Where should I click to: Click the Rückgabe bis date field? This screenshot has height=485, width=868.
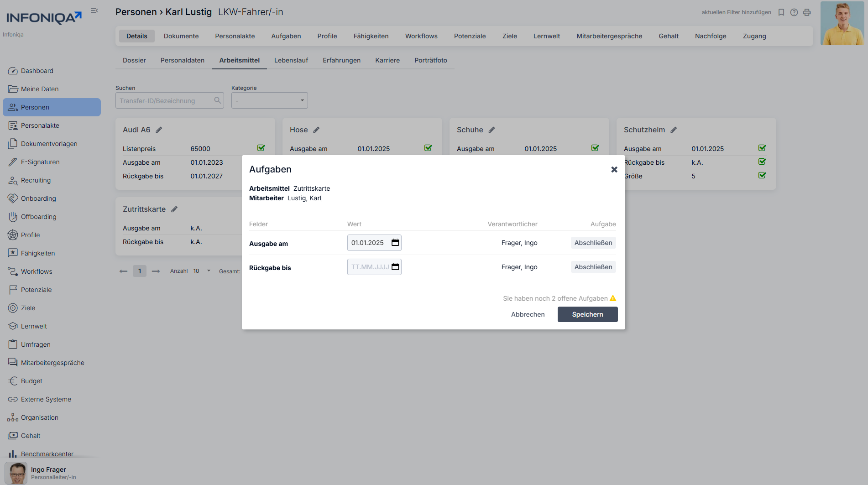[374, 267]
